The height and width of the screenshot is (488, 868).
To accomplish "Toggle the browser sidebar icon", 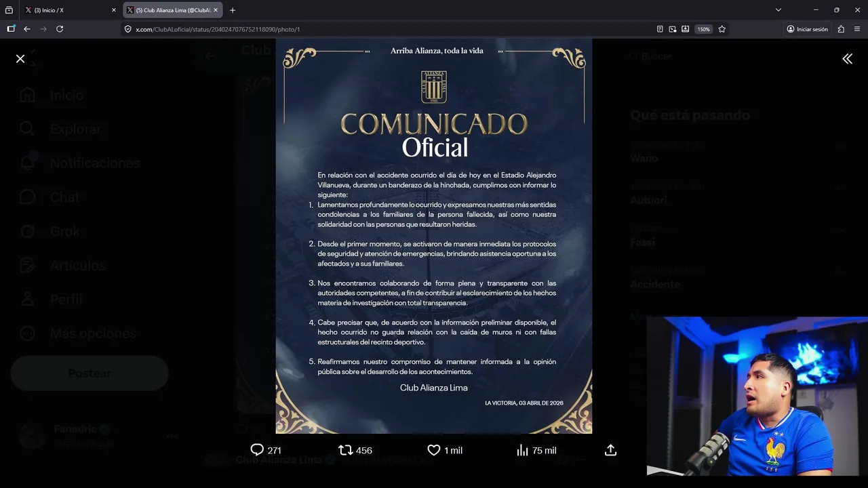I will point(11,29).
